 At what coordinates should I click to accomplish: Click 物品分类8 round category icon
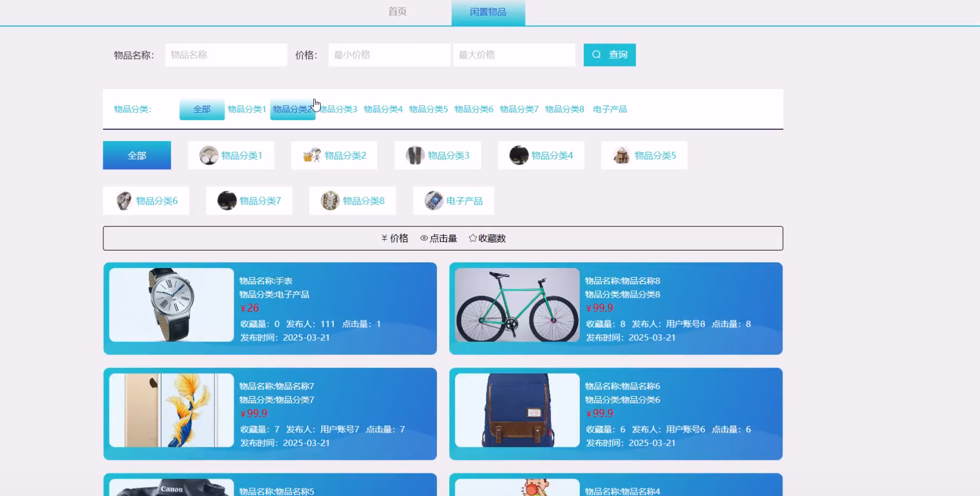pyautogui.click(x=330, y=200)
